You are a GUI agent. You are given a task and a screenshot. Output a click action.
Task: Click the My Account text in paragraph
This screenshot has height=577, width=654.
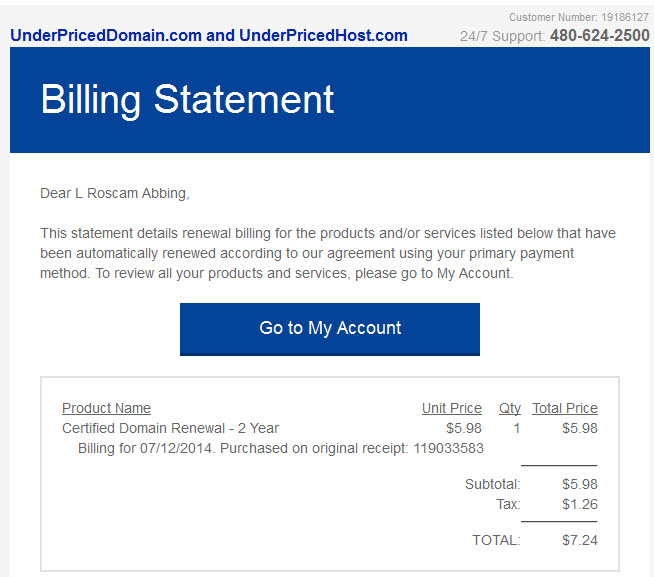(474, 273)
